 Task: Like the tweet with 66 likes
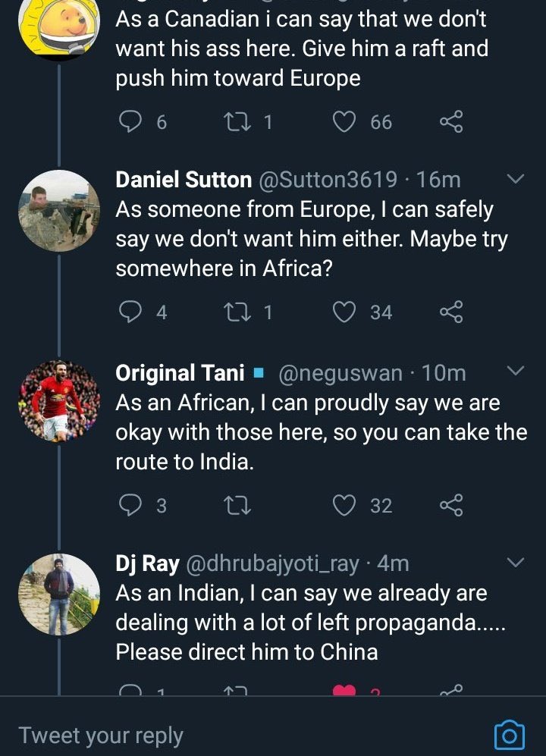click(x=344, y=121)
